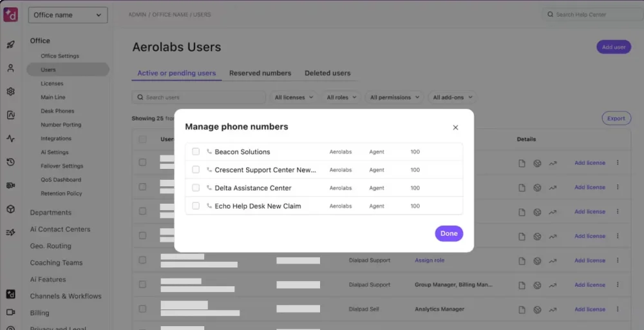Image resolution: width=644 pixels, height=330 pixels.
Task: Click the Dialpad app icon near bottom sidebar
Action: point(11,294)
